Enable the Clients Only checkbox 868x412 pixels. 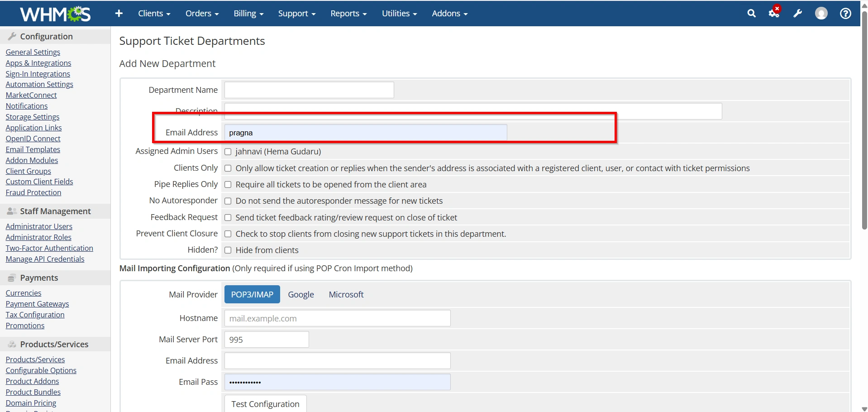[228, 168]
